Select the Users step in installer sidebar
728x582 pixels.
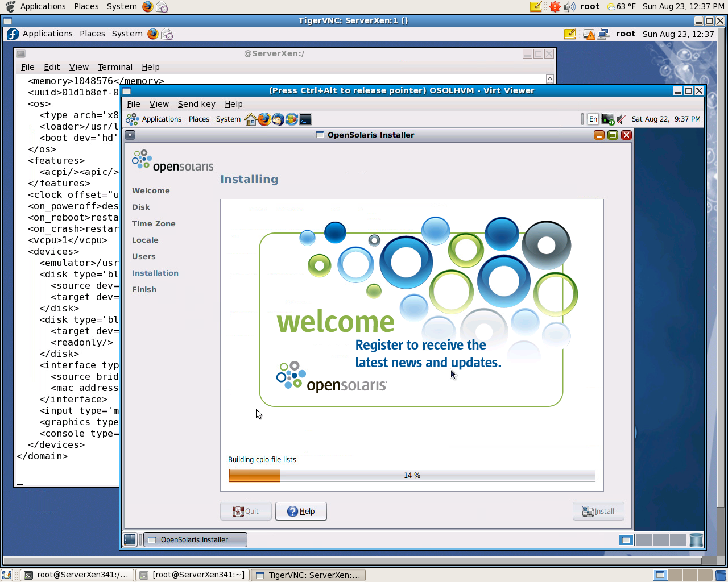144,257
